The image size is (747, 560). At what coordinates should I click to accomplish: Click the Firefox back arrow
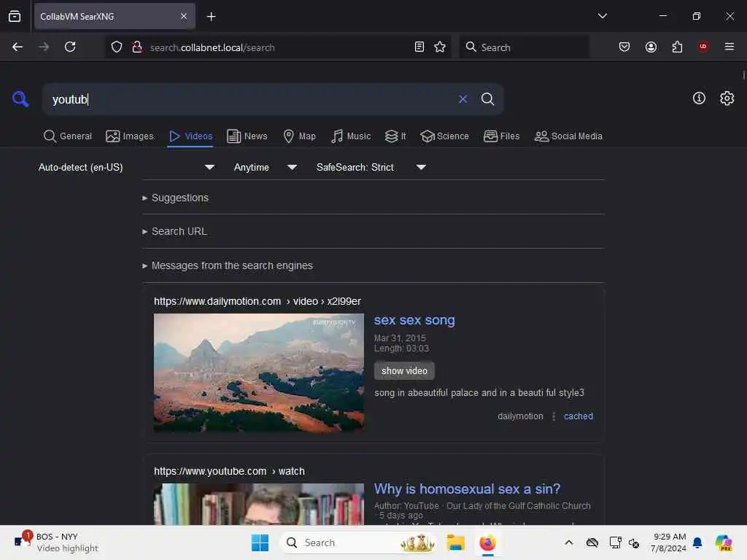[18, 47]
